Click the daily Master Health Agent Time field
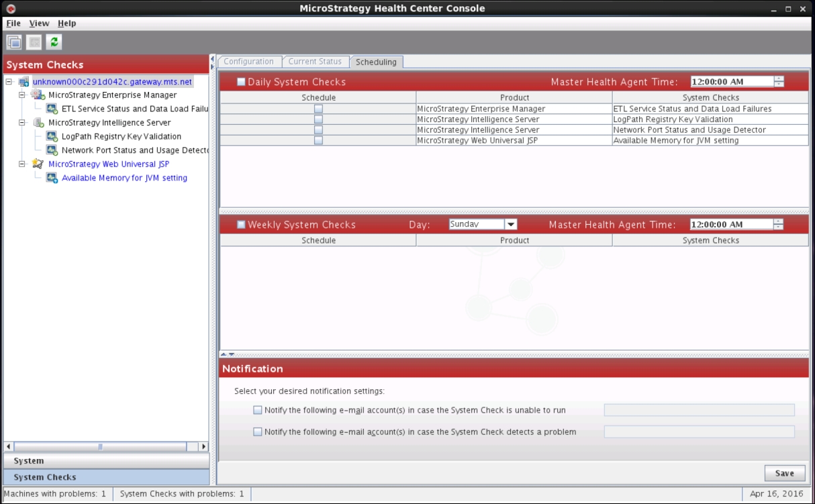The image size is (815, 504). click(x=732, y=82)
